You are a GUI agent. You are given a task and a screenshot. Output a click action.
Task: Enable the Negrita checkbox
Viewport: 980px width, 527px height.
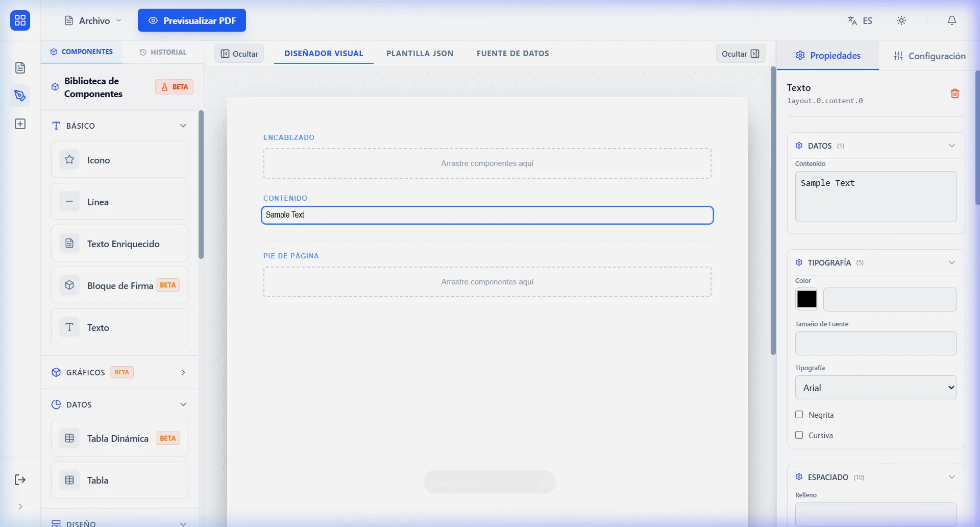799,415
